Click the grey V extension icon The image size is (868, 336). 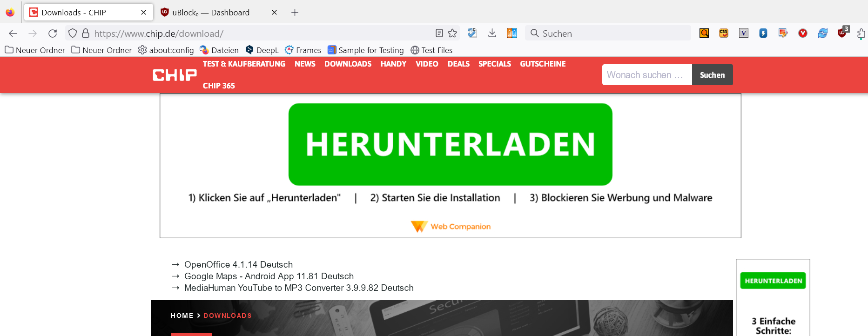click(x=744, y=33)
